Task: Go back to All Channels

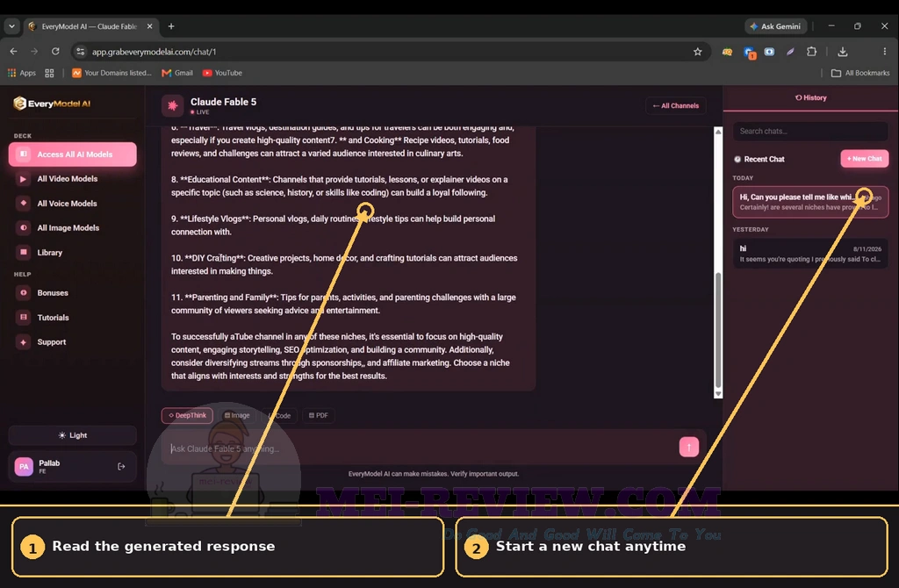Action: [x=676, y=105]
